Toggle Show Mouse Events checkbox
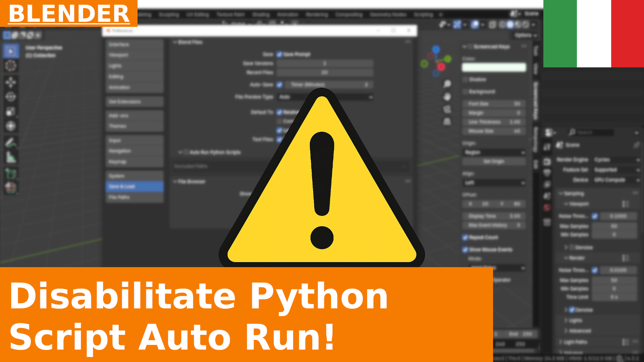The image size is (644, 362). pos(465,250)
